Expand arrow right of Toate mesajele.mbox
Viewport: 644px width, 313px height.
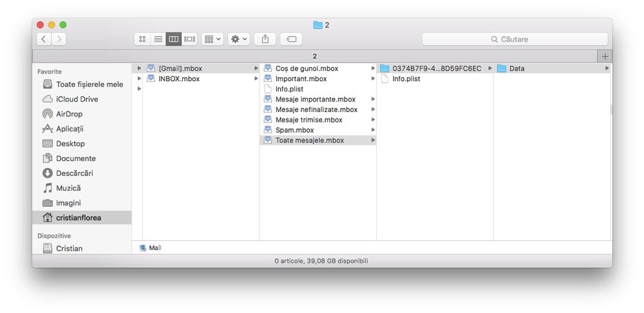pos(373,140)
